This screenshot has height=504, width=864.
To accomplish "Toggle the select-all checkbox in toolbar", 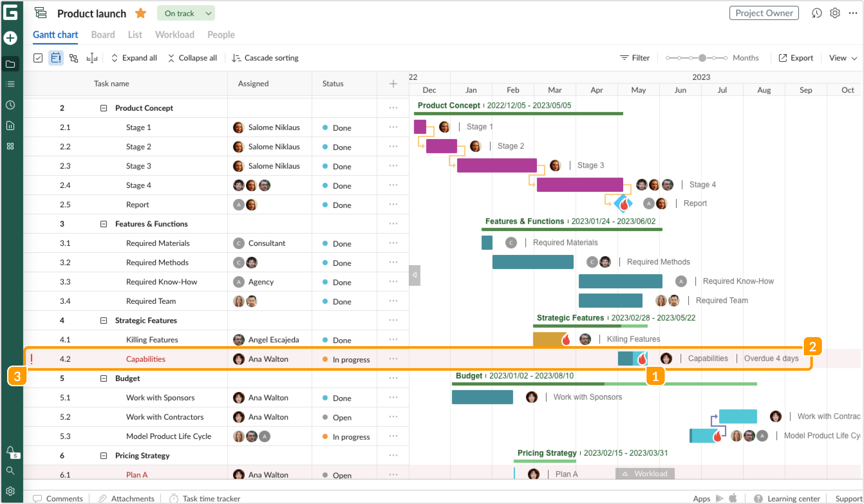I will [x=38, y=58].
